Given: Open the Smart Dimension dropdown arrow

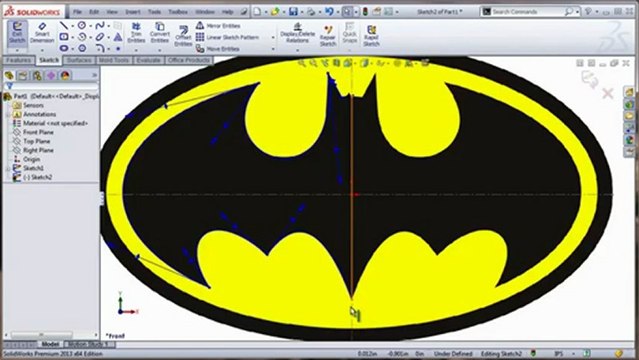Looking at the screenshot, I should coord(42,50).
